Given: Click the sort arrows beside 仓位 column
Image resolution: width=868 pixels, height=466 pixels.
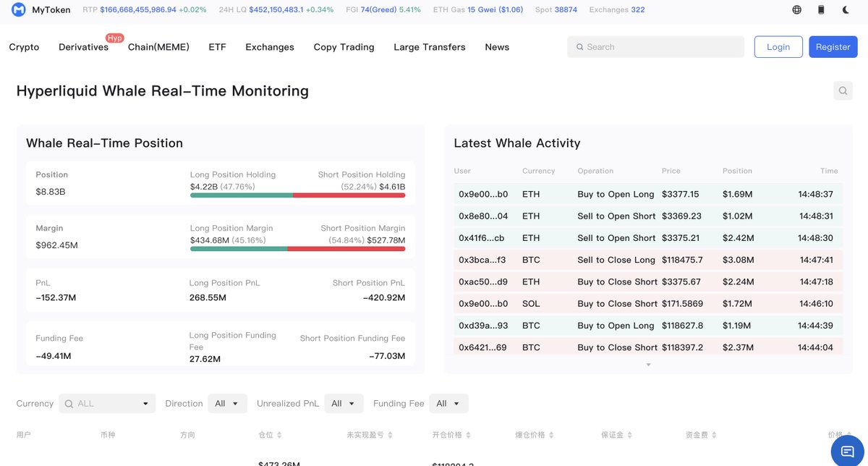Looking at the screenshot, I should point(279,435).
